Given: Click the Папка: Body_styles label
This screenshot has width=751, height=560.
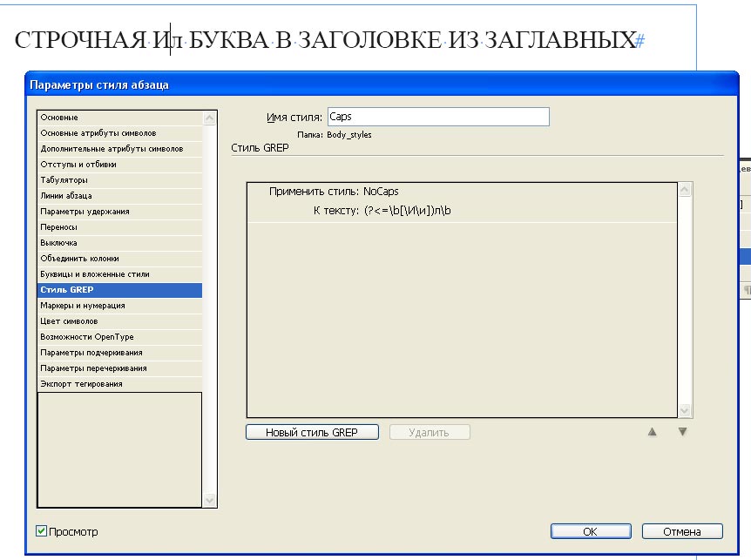Looking at the screenshot, I should 335,135.
